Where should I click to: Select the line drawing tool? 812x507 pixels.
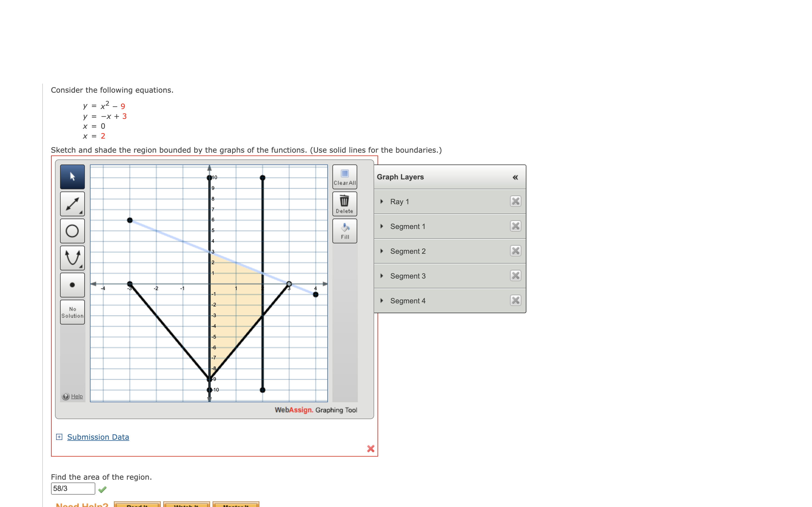[72, 204]
